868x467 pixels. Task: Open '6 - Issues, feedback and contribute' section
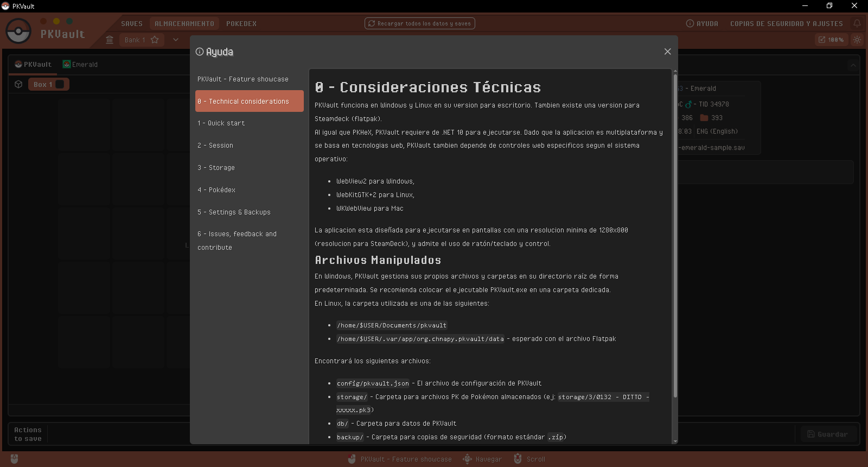coord(250,241)
